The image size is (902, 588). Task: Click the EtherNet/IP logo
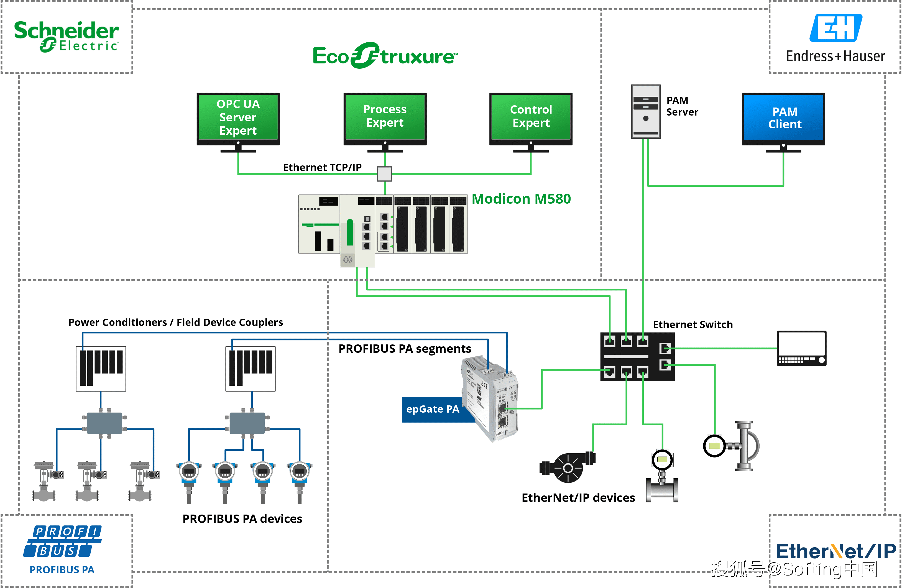(x=836, y=551)
